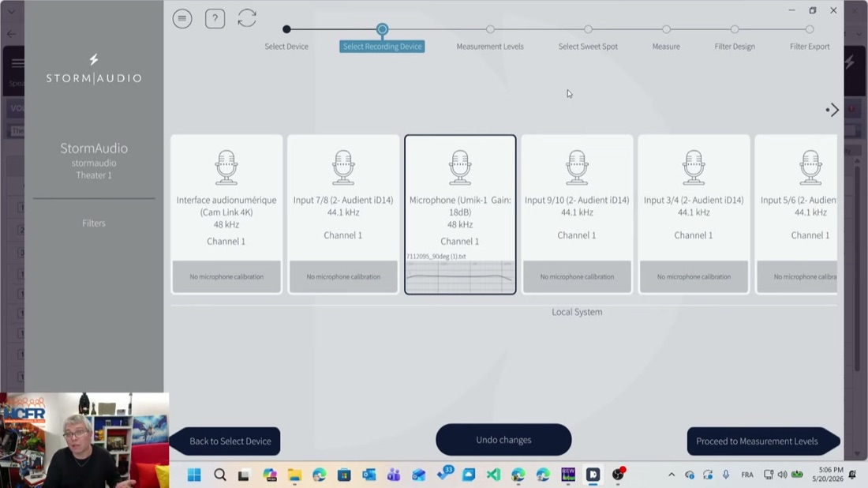The image size is (868, 488).
Task: Select the Input 7/8 Audient iD14 microphone icon
Action: (x=343, y=167)
